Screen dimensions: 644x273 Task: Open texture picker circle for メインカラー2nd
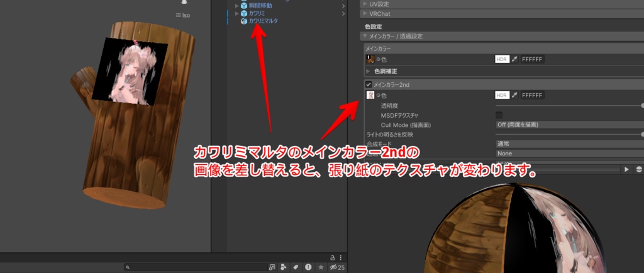(378, 96)
